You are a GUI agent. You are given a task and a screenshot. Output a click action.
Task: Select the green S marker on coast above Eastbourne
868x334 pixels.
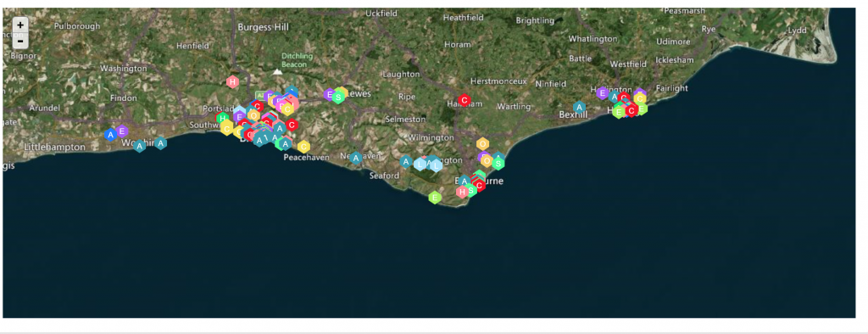(498, 164)
